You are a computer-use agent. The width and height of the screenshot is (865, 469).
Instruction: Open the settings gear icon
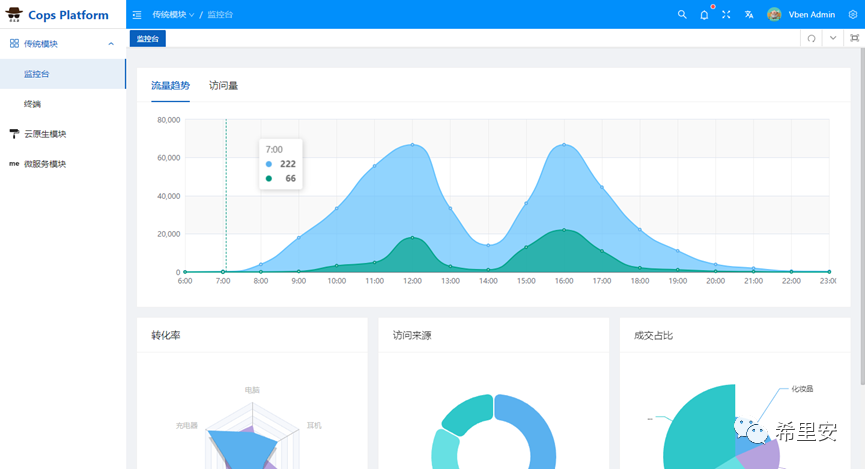[853, 15]
